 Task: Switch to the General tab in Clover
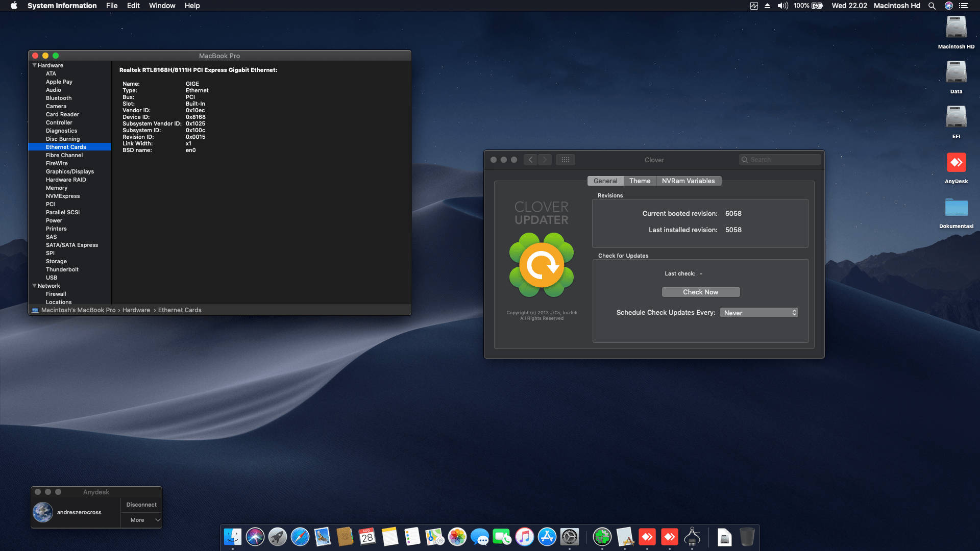(605, 181)
